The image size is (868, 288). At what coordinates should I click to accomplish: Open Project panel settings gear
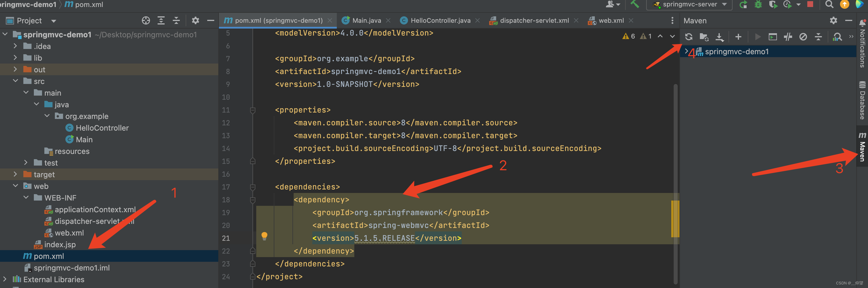click(x=195, y=20)
